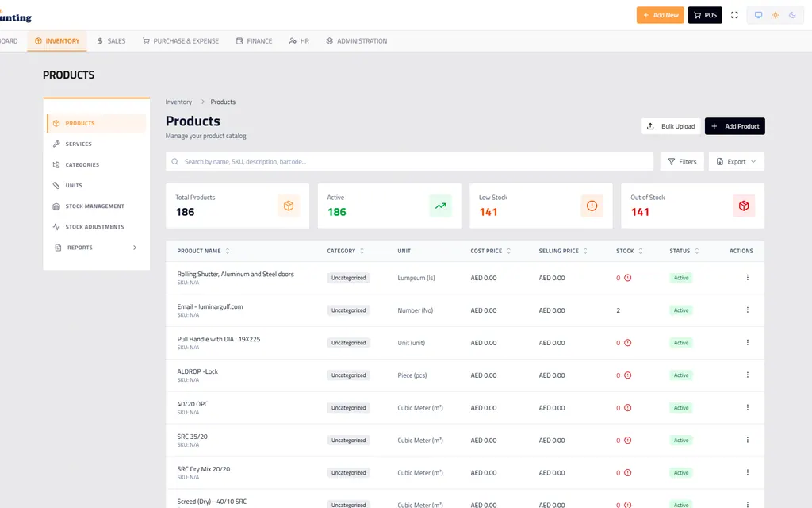This screenshot has width=812, height=508.
Task: Sort by Category column
Action: (346, 251)
